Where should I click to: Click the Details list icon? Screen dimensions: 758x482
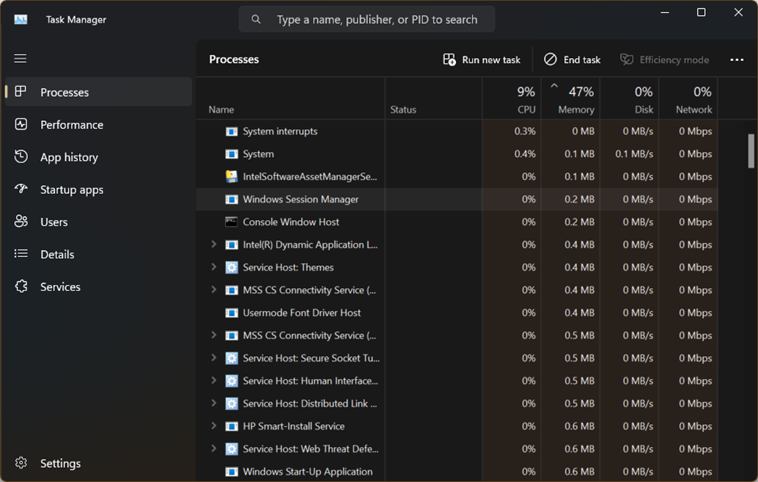(x=21, y=253)
